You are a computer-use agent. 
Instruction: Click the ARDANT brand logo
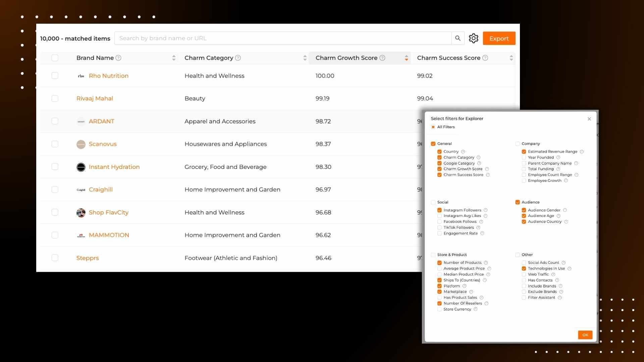81,122
